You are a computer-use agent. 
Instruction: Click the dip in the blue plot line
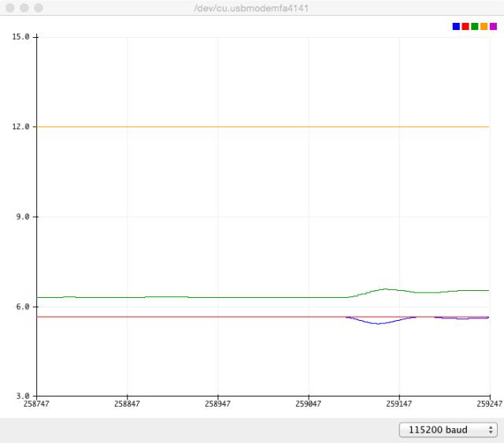(x=379, y=323)
